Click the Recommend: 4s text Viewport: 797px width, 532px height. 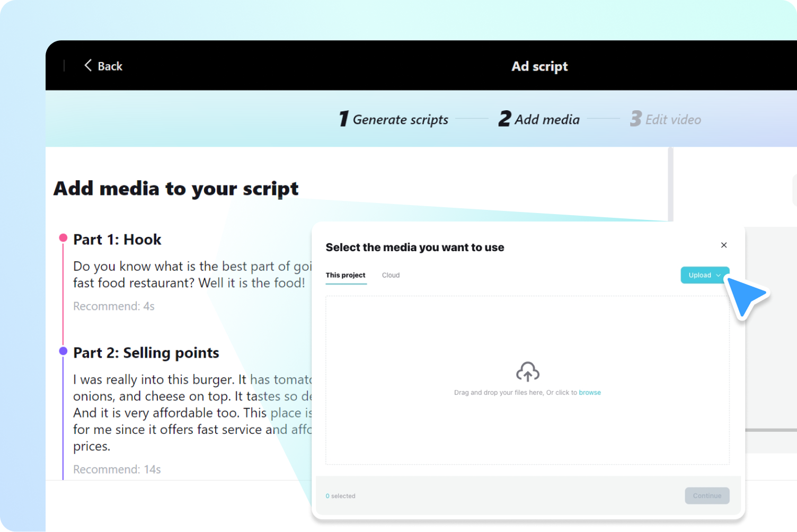pyautogui.click(x=114, y=306)
